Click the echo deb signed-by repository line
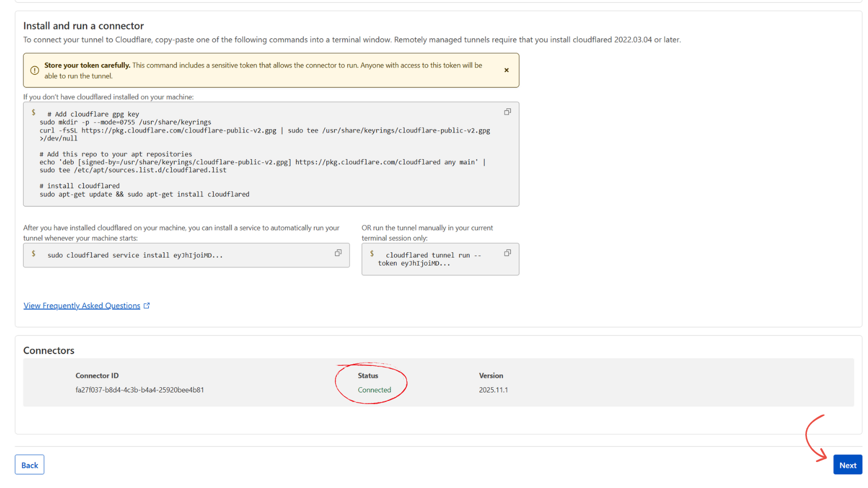The height and width of the screenshot is (488, 868). 262,162
